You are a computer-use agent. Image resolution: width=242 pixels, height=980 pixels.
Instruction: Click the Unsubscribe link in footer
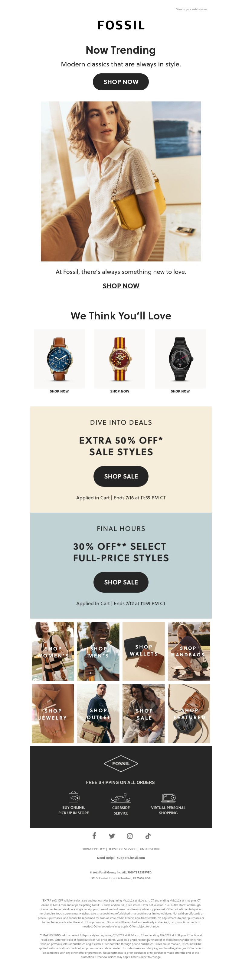(x=150, y=849)
